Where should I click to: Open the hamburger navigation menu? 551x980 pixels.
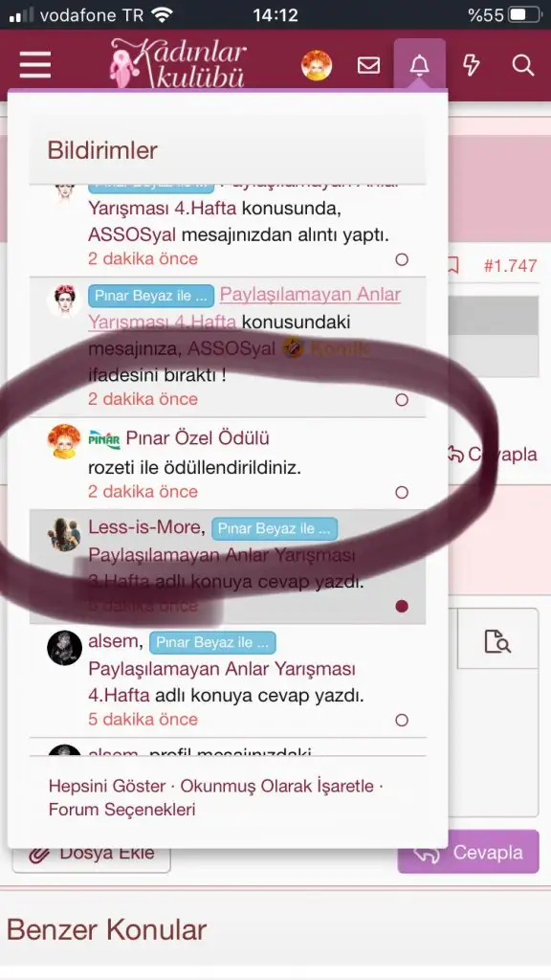[x=35, y=65]
